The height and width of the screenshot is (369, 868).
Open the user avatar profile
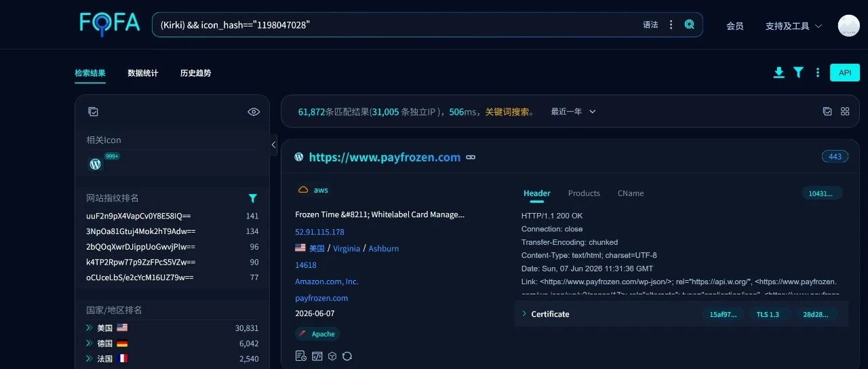848,26
